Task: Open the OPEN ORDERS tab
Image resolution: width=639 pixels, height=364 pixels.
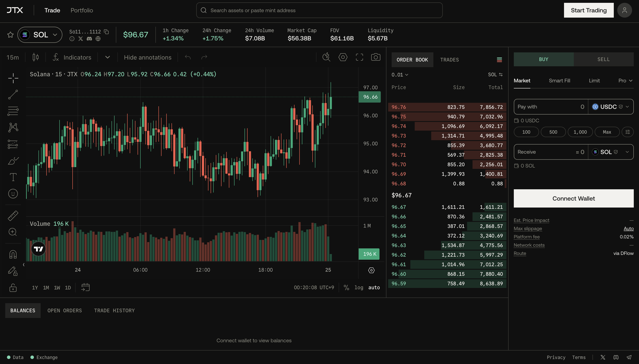Action: [x=65, y=311]
